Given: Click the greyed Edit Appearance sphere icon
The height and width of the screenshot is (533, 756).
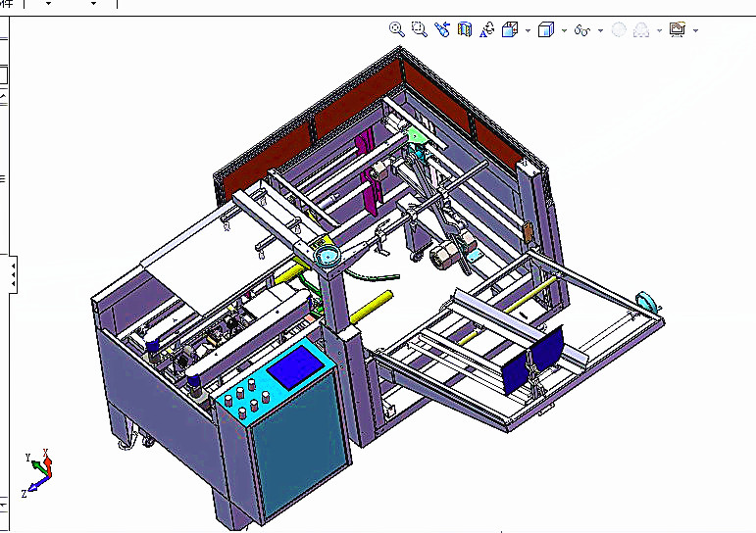Looking at the screenshot, I should coord(619,29).
